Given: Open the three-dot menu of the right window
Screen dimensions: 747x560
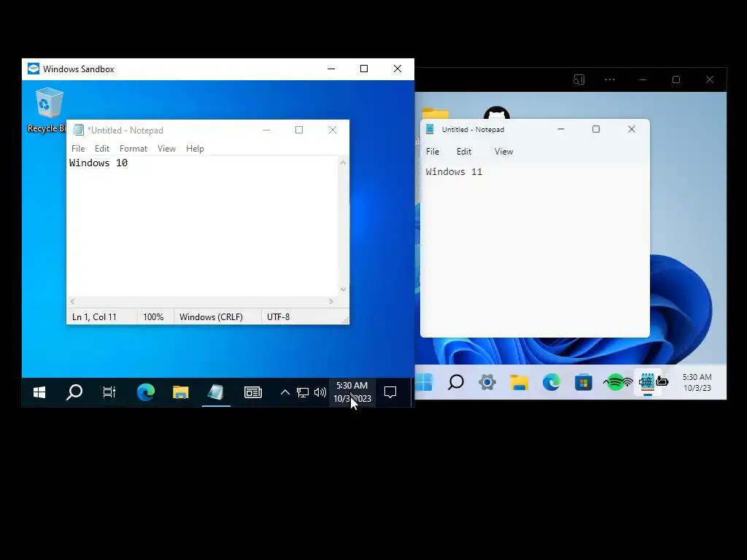Looking at the screenshot, I should point(610,79).
